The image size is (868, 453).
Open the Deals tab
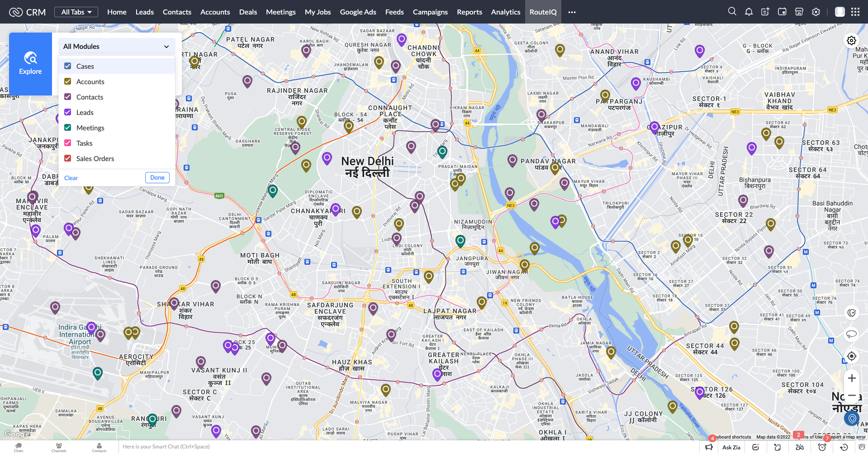click(248, 12)
